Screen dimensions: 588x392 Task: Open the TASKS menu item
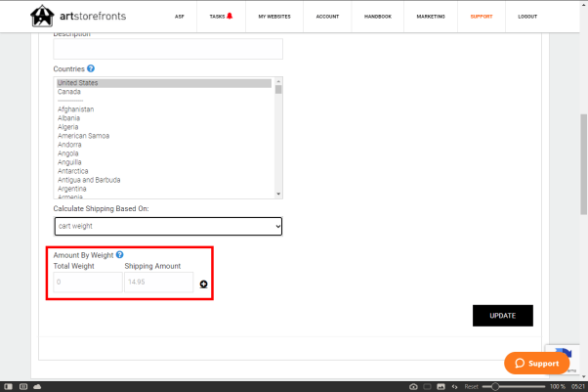click(221, 17)
